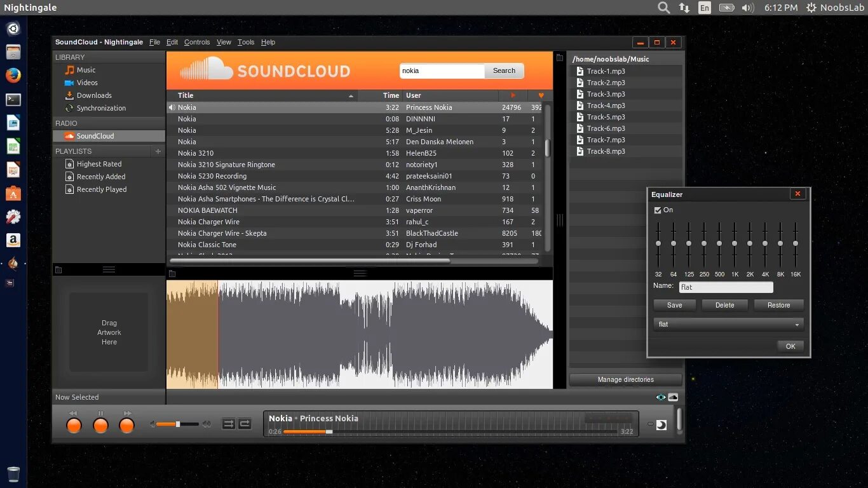Open the Downloads section
This screenshot has height=488, width=868.
pyautogui.click(x=94, y=95)
